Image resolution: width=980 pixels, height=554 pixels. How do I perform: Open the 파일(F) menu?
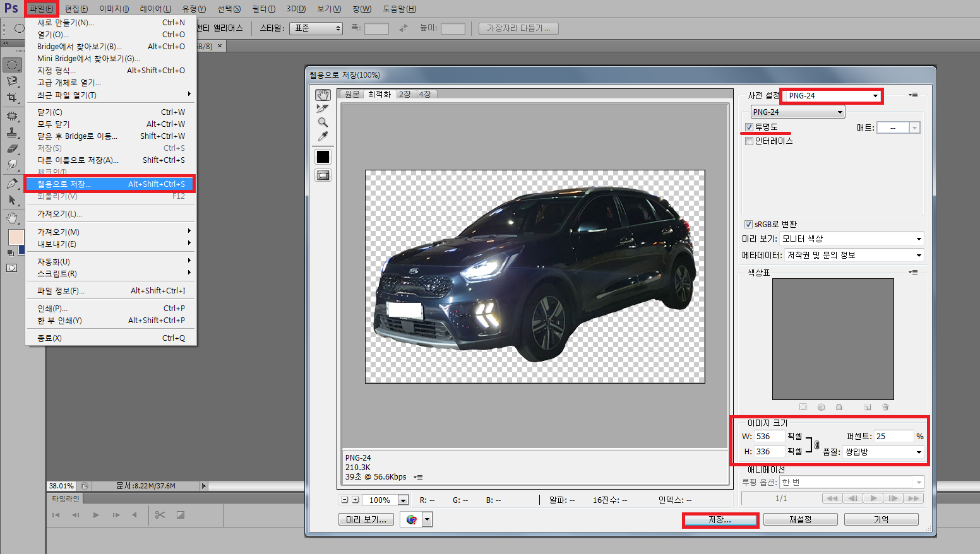coord(41,9)
